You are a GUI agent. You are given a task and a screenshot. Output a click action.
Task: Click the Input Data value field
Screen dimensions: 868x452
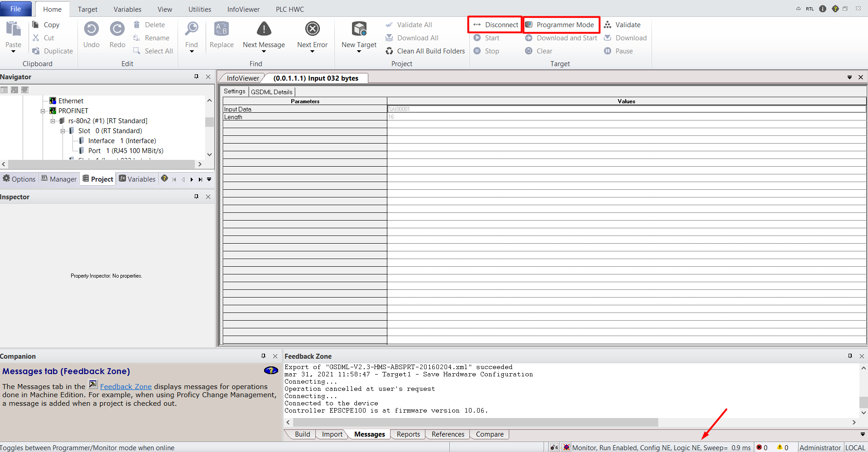click(627, 109)
